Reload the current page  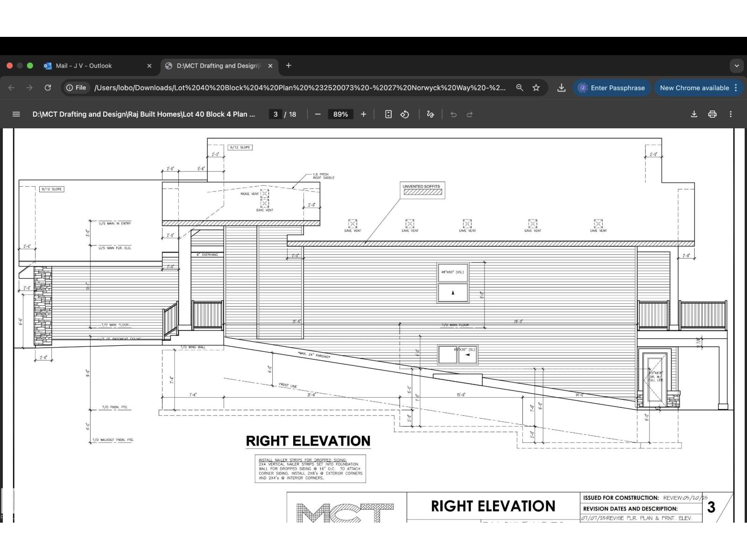tap(48, 88)
